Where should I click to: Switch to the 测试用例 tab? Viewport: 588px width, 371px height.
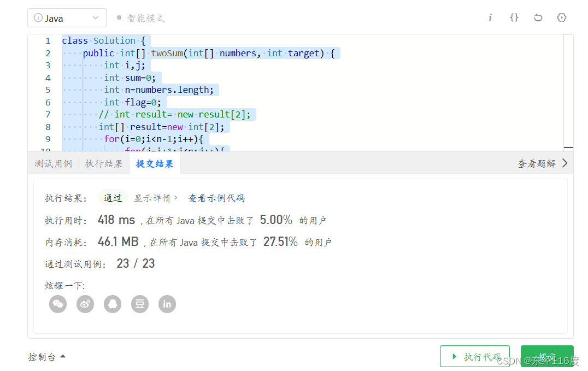click(52, 163)
